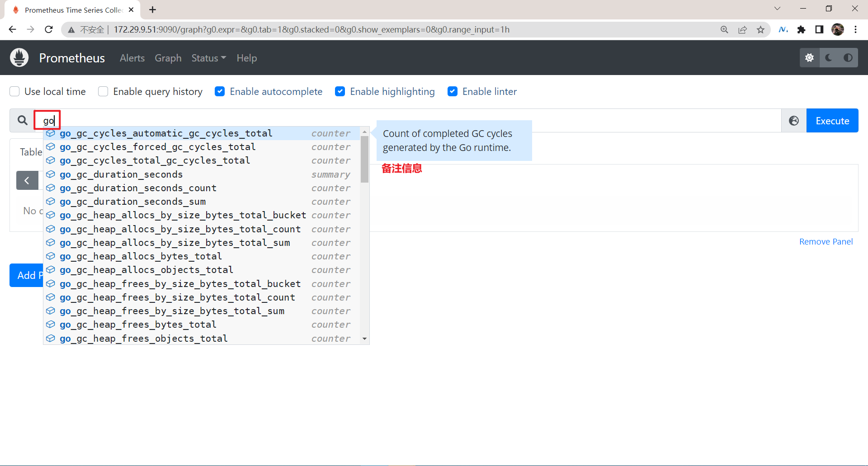Disable the highlighting checkbox
868x466 pixels.
pos(340,91)
